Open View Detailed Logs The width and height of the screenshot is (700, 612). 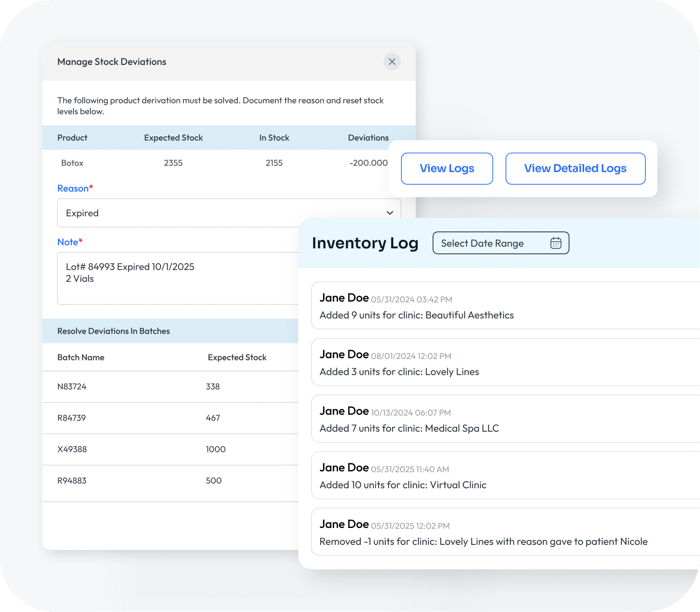click(x=575, y=169)
